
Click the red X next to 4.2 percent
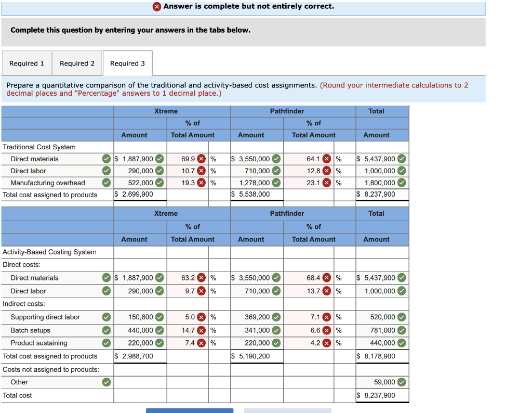[327, 343]
